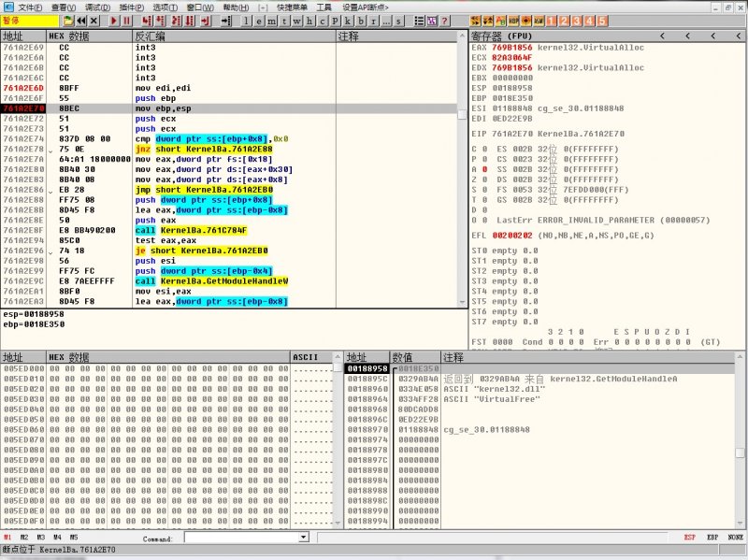Click inside the Command input field

click(x=239, y=538)
